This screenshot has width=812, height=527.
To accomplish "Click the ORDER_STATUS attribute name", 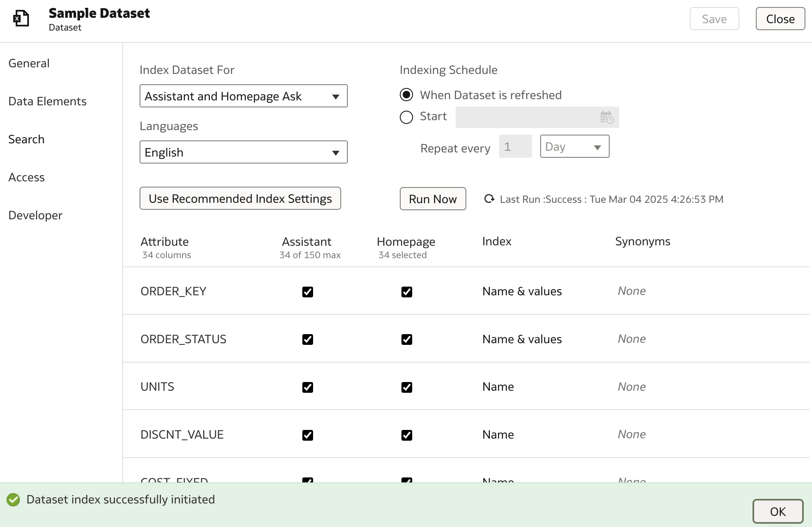I will tap(183, 339).
